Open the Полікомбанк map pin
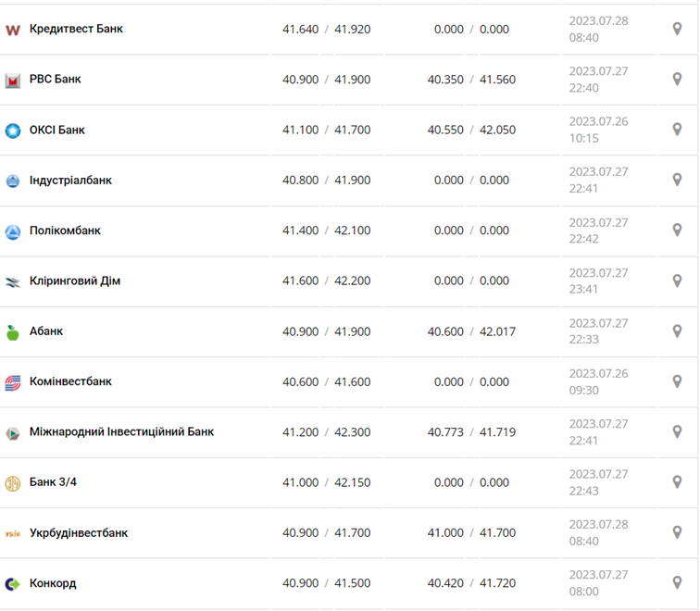This screenshot has width=700, height=611. coord(677,231)
